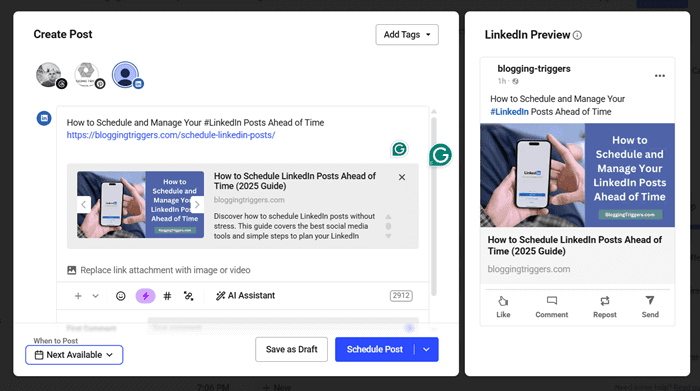The height and width of the screenshot is (391, 700).
Task: Expand the Schedule Post options arrow
Action: coord(426,349)
